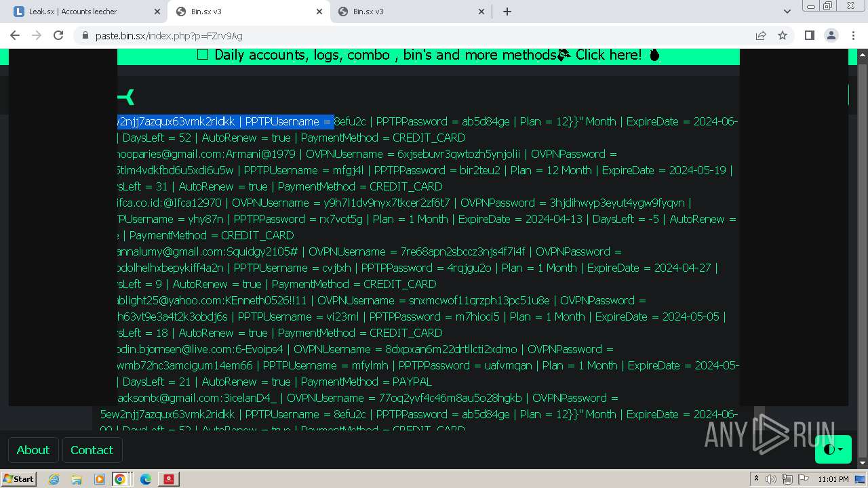868x488 pixels.
Task: Close the active Bin.sx v3 tab
Action: tap(319, 12)
